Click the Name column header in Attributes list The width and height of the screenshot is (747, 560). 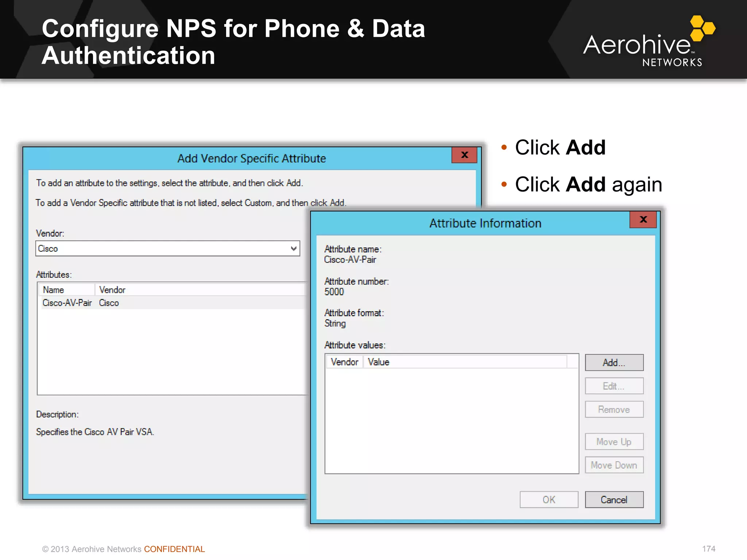[x=66, y=290]
